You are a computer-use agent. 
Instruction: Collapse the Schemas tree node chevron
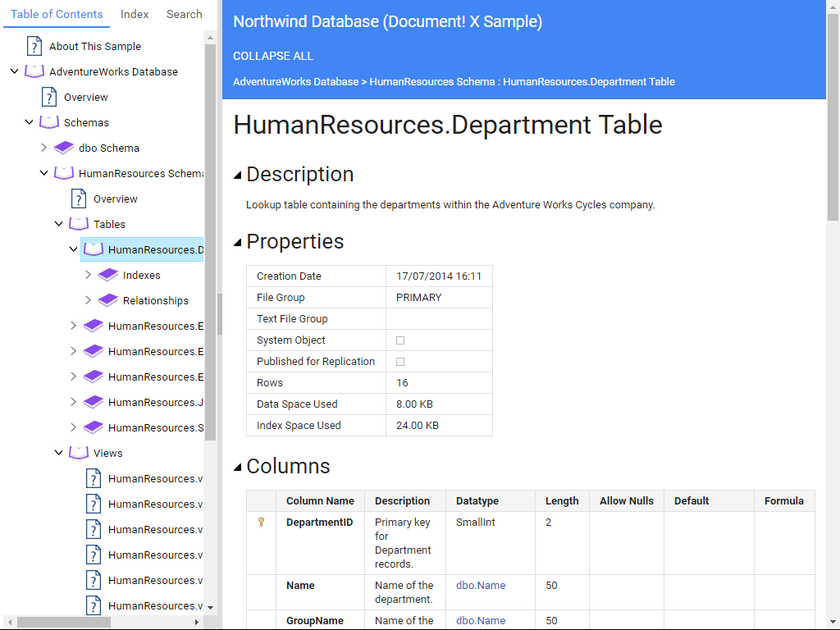(x=30, y=122)
